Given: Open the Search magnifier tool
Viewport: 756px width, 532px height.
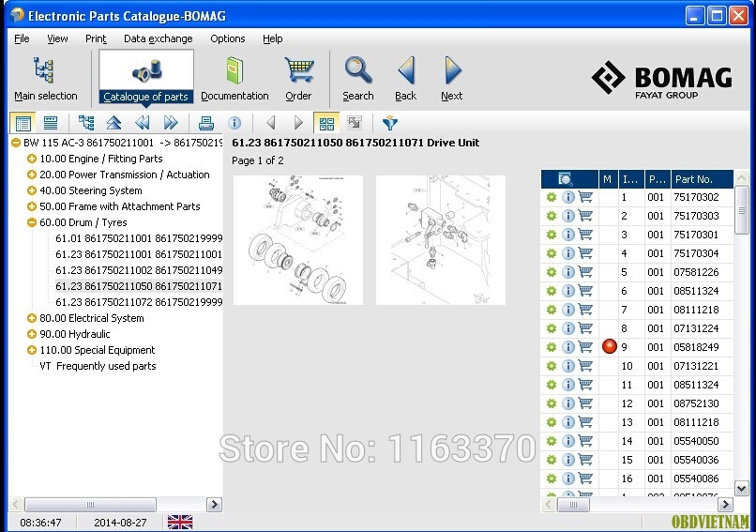Looking at the screenshot, I should point(357,79).
